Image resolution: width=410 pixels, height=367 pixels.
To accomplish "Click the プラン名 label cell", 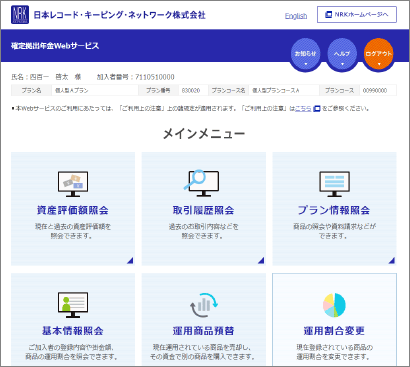I will (31, 90).
